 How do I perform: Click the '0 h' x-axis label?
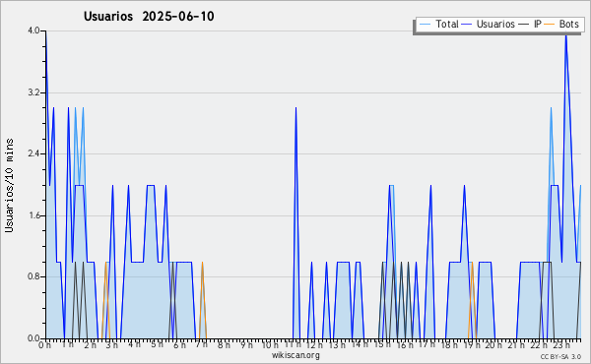[44, 345]
